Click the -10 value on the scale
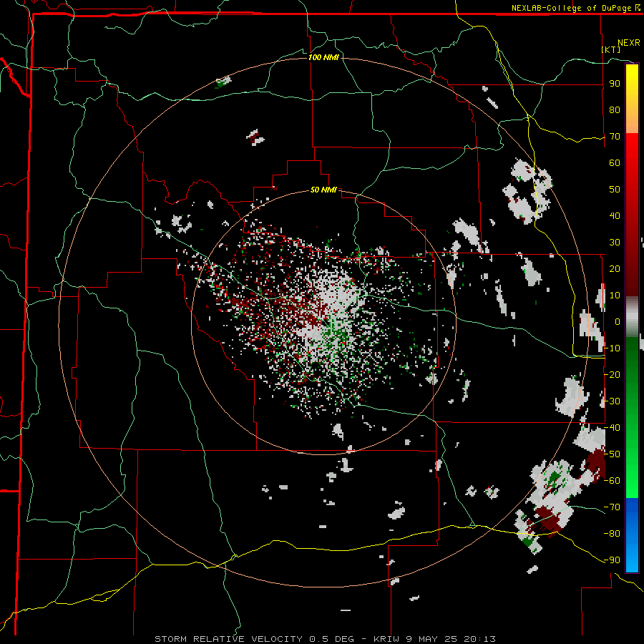The image size is (644, 644). click(612, 348)
